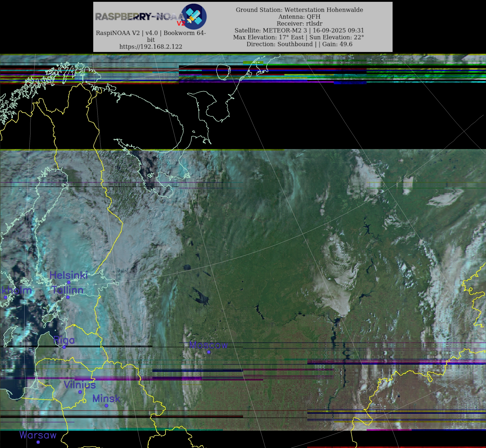
Task: Click the https://192.168.2.122 address
Action: coord(151,47)
